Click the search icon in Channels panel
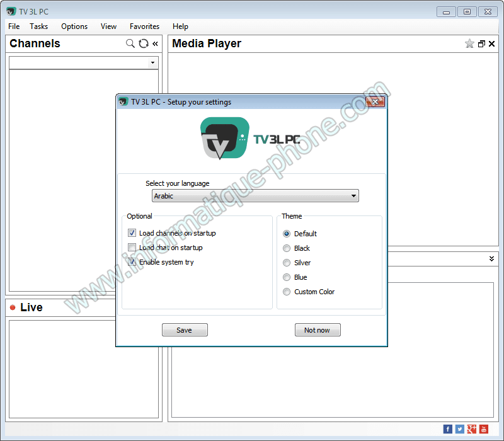Screen dimensions: 504x441 pyautogui.click(x=130, y=43)
